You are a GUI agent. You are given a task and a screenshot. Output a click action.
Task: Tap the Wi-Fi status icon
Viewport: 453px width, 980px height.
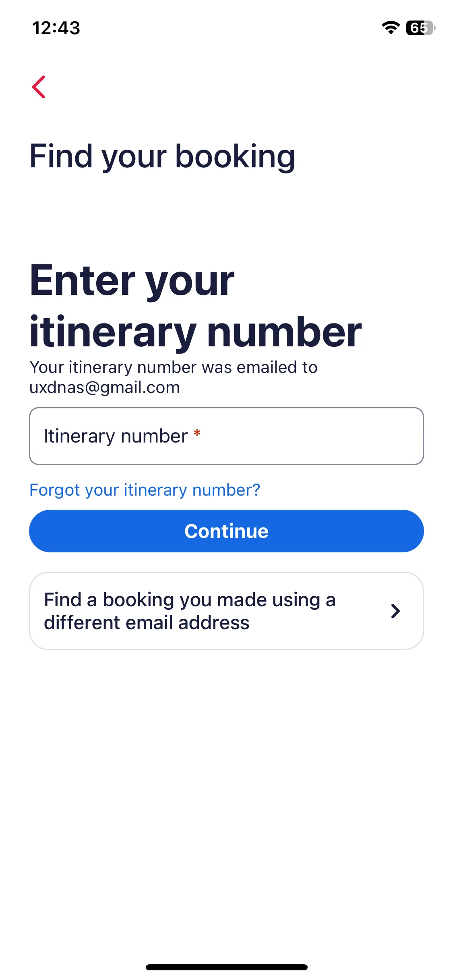(391, 28)
